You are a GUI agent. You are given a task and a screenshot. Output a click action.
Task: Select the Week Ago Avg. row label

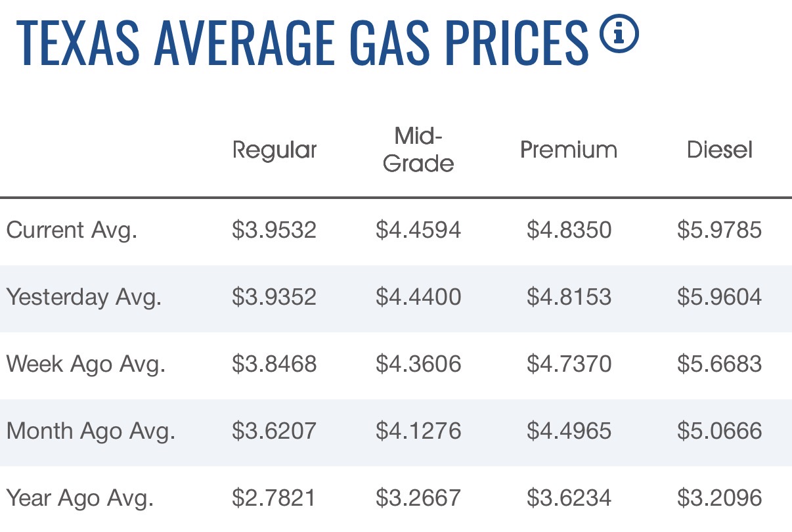85,365
